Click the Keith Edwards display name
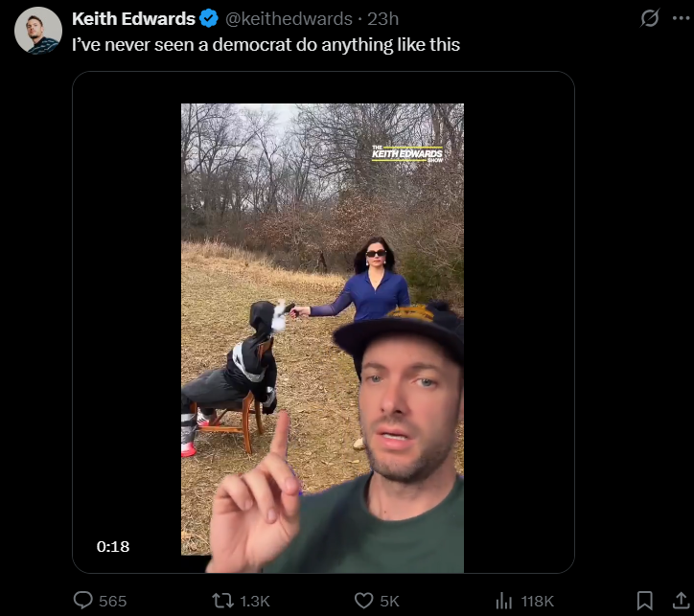The width and height of the screenshot is (694, 616). point(133,18)
